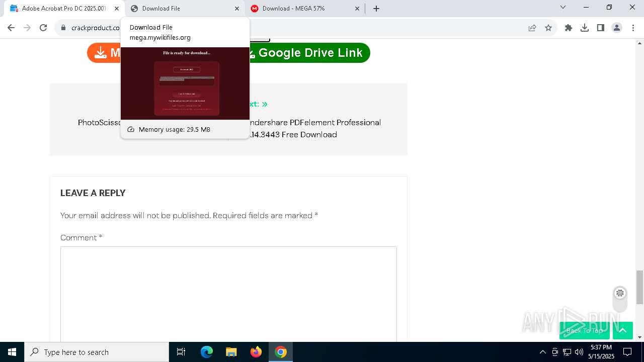Open a new browser tab
644x362 pixels.
(x=376, y=8)
